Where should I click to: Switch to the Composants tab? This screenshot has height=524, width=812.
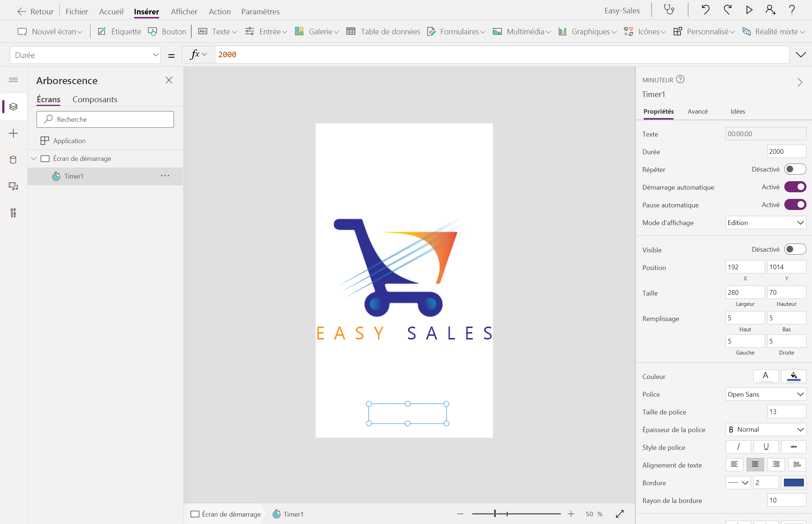[x=95, y=99]
